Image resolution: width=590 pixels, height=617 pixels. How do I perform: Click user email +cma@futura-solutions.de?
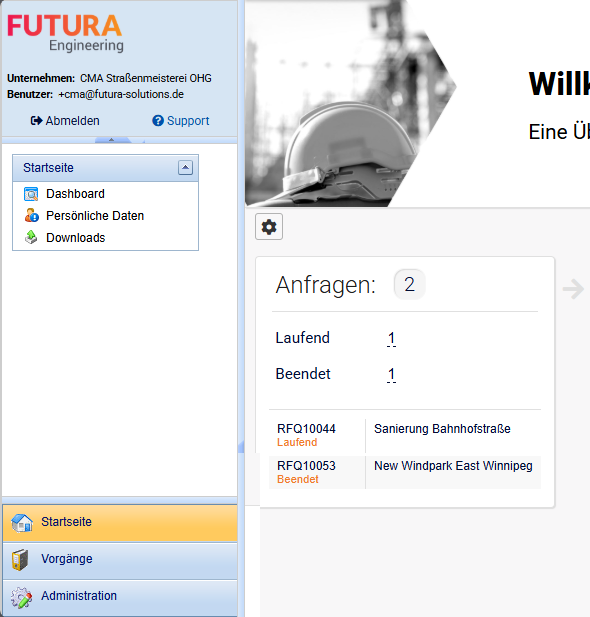point(121,94)
